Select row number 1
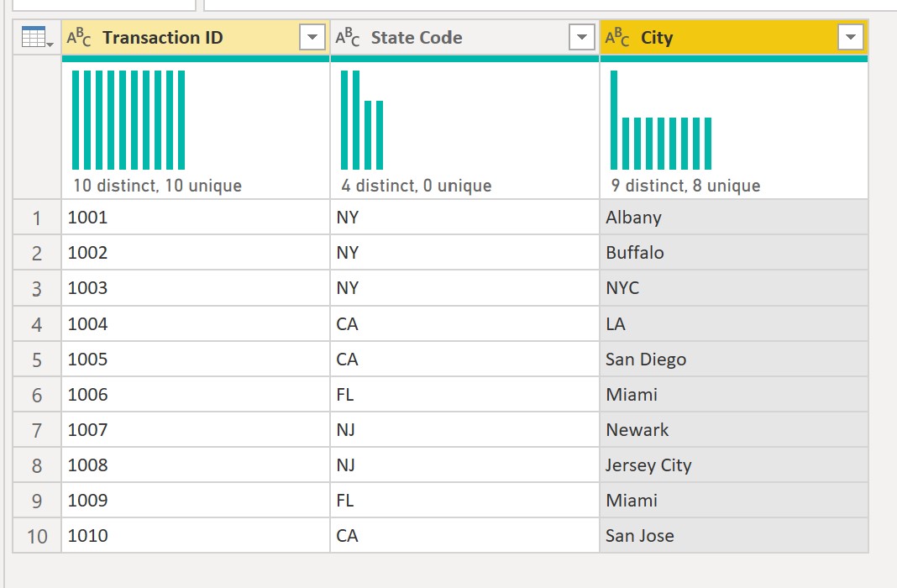This screenshot has width=897, height=588. point(37,218)
